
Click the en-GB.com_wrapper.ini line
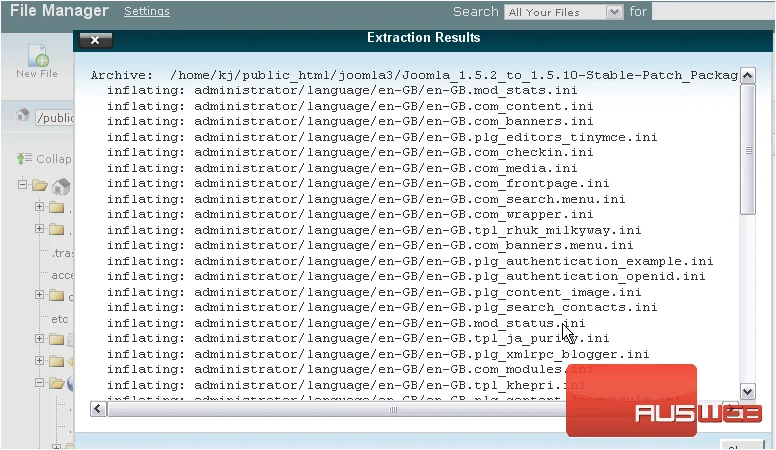350,214
